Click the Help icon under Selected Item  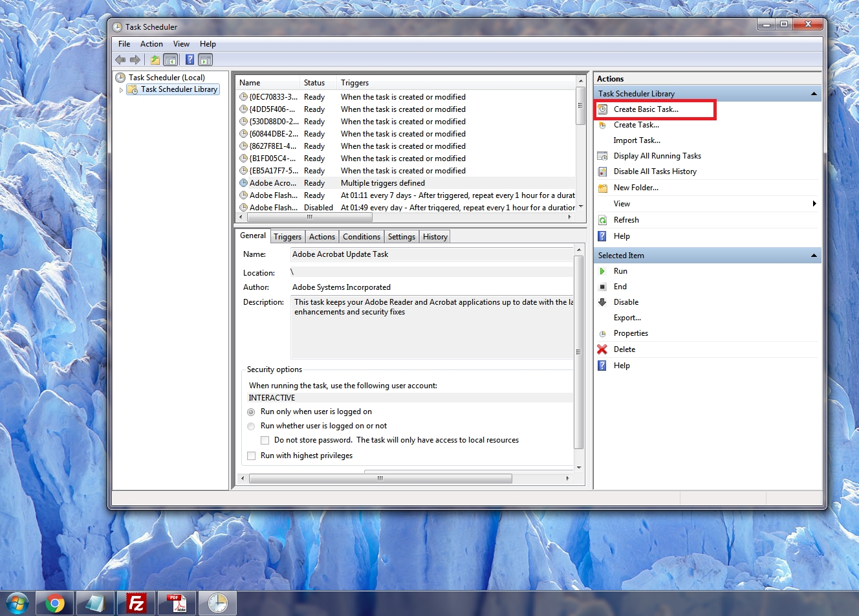pos(602,366)
